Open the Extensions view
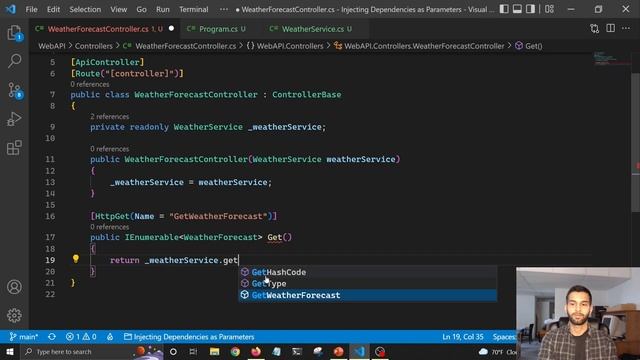This screenshot has height=360, width=640. (14, 148)
